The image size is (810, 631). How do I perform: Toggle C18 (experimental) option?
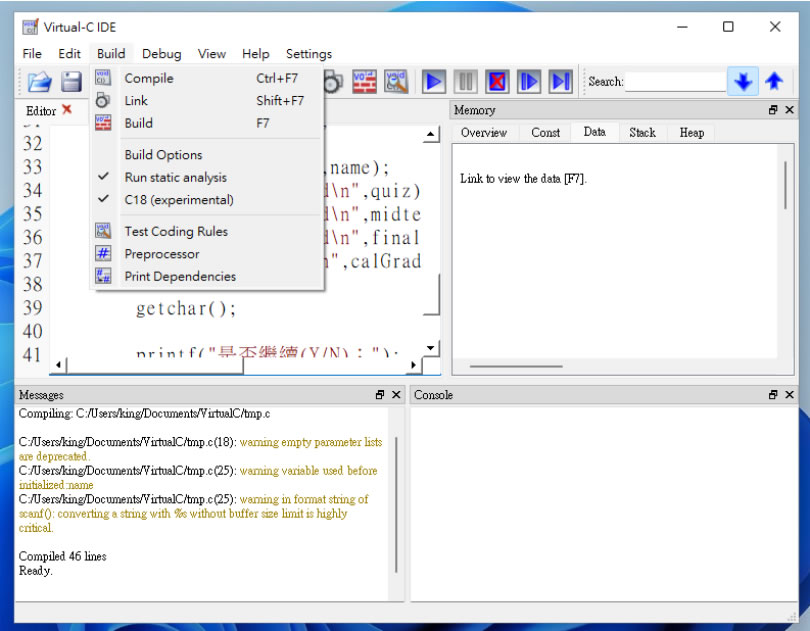(208, 199)
